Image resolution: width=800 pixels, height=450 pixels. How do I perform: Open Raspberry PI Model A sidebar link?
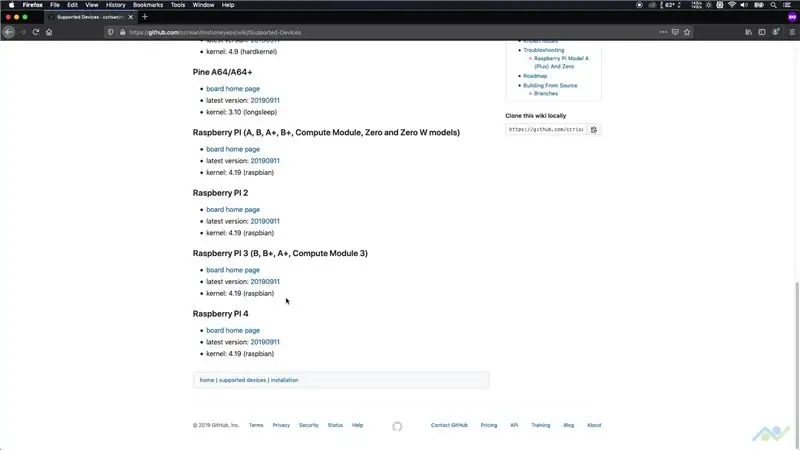click(x=561, y=62)
